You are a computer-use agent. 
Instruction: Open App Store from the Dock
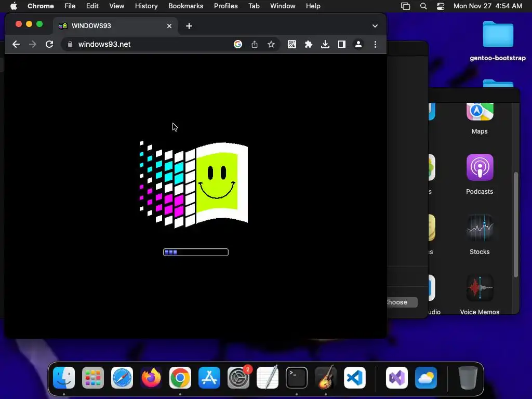[209, 378]
